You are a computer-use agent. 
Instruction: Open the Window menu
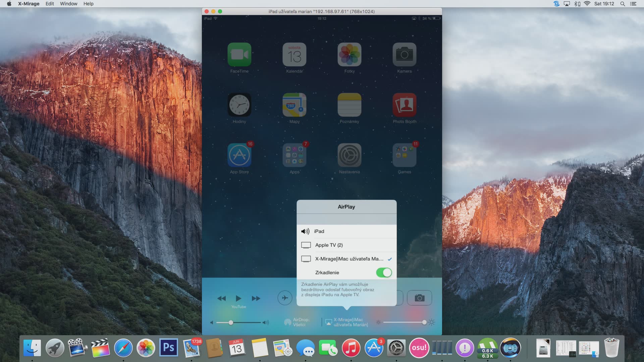click(68, 4)
